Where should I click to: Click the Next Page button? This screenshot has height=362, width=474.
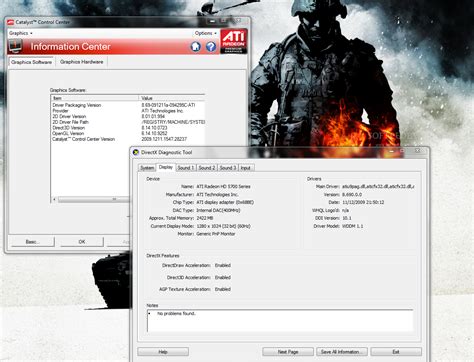pyautogui.click(x=288, y=352)
